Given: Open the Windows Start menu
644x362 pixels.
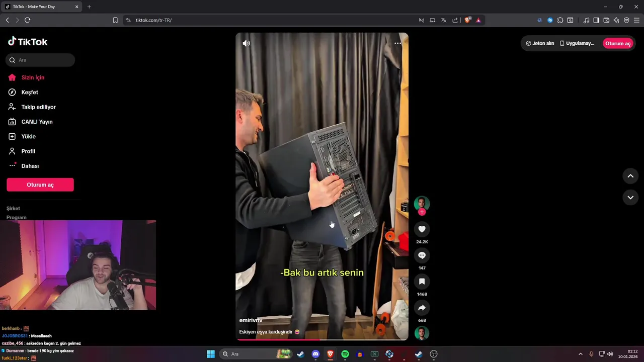Looking at the screenshot, I should pyautogui.click(x=211, y=354).
